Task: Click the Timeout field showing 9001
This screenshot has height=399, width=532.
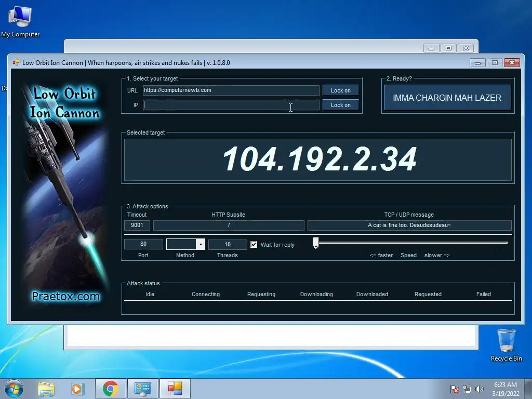Action: (137, 225)
